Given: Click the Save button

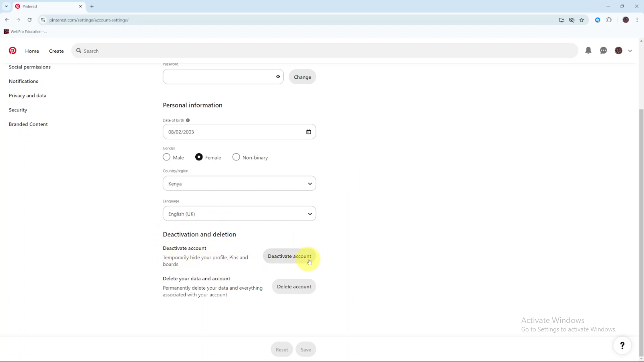Looking at the screenshot, I should point(305,350).
